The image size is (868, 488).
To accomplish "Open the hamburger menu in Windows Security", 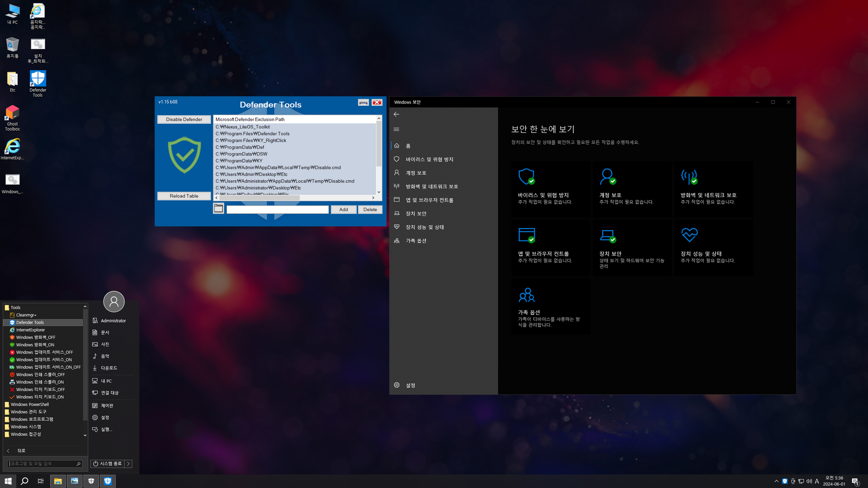I will click(x=396, y=129).
